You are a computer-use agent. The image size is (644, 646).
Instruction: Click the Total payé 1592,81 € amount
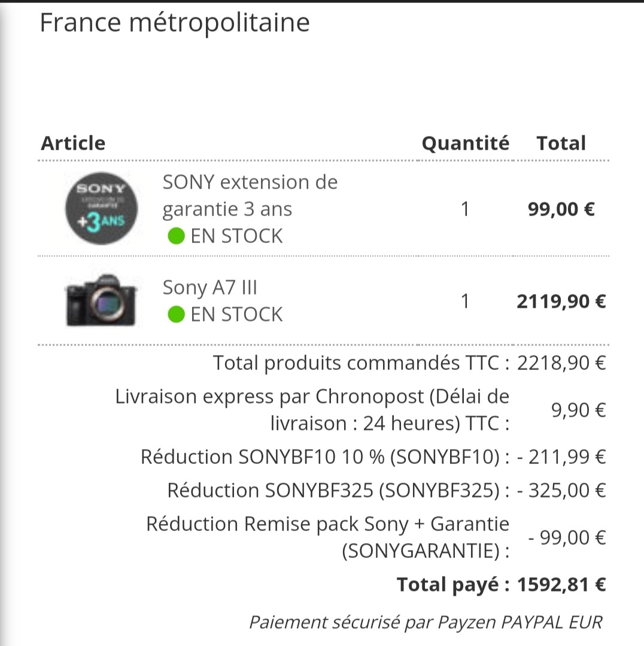pos(561,584)
